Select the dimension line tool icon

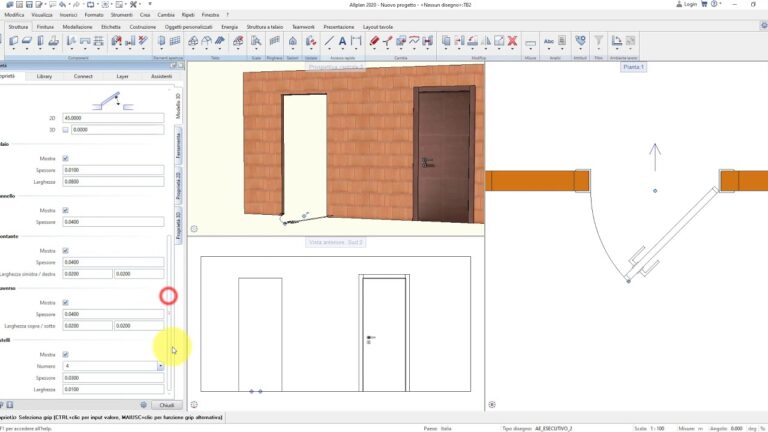click(x=356, y=41)
